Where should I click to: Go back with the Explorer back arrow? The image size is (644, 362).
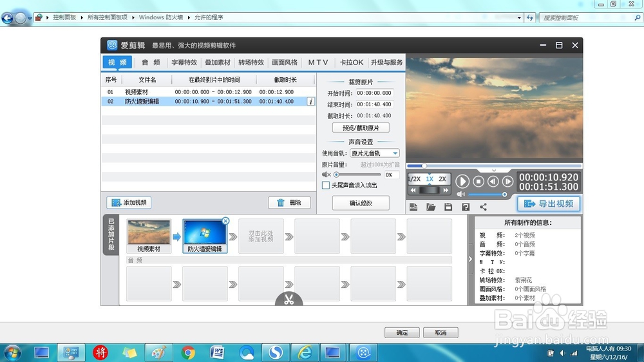point(7,17)
